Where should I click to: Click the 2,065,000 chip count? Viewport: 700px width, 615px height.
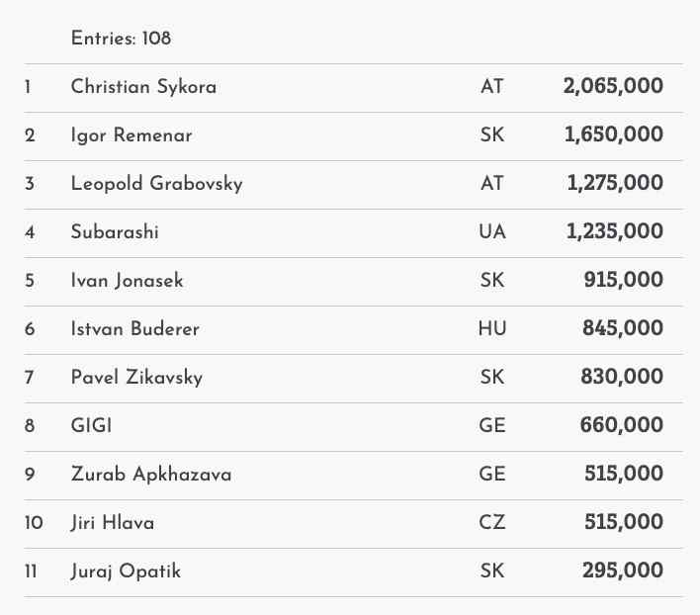[613, 87]
